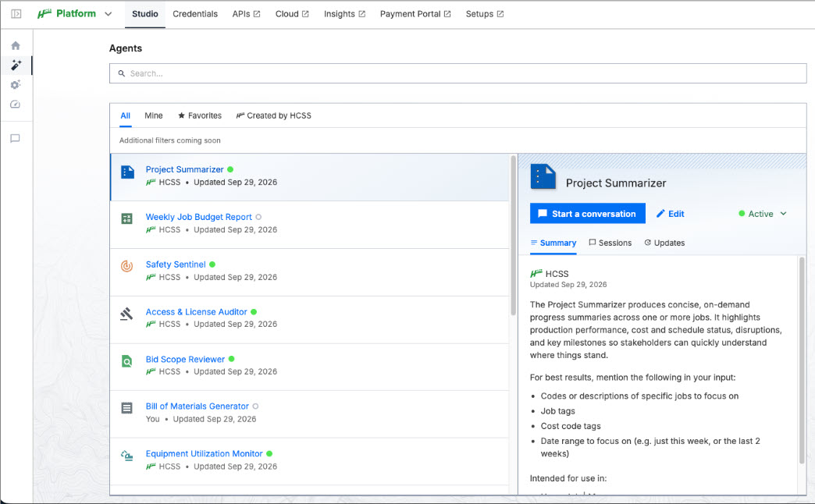View the Updates tab
Viewport: 815px width, 504px height.
(665, 243)
